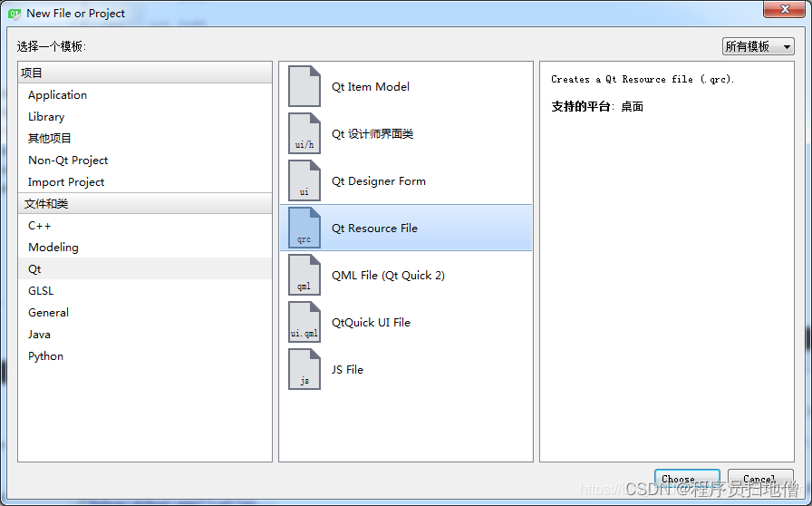Image resolution: width=812 pixels, height=506 pixels.
Task: Click the 'Creates a Qt Resource file' description
Action: click(643, 79)
